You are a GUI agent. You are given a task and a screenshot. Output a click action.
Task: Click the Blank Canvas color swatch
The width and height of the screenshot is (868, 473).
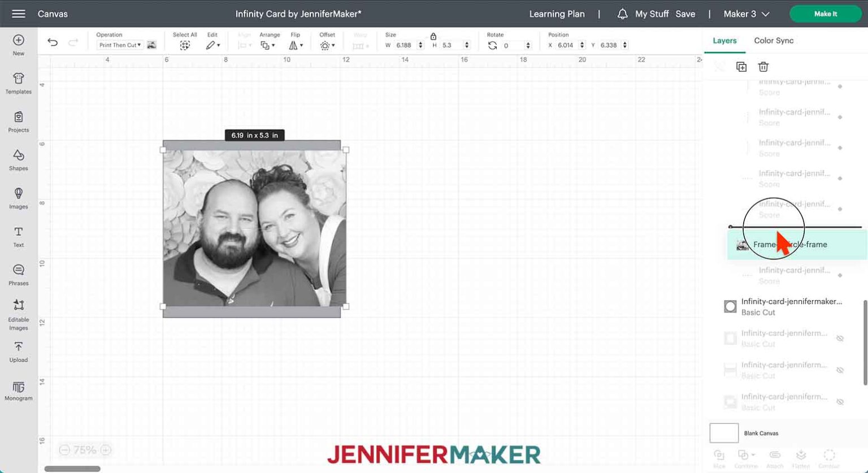pos(724,433)
